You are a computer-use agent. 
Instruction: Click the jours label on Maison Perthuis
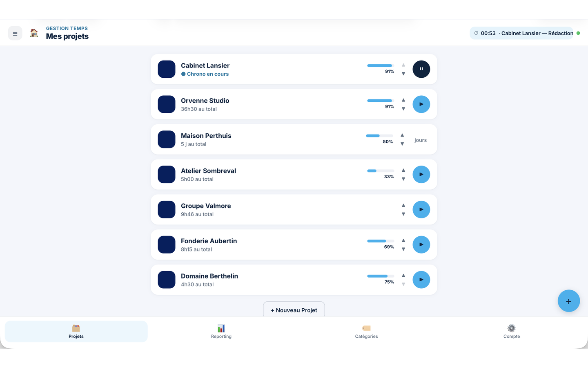coord(421,140)
